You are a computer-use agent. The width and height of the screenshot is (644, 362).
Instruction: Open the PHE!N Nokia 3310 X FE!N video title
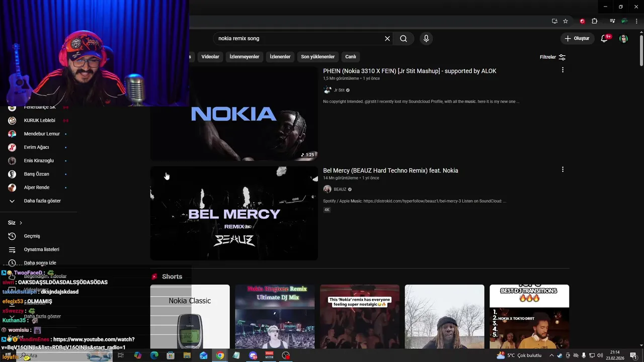pos(410,71)
